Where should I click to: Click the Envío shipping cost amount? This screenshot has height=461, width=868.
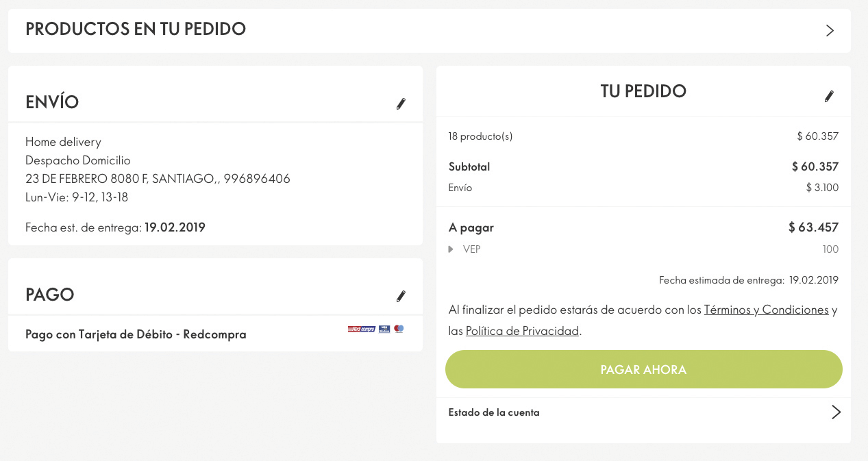click(x=822, y=188)
